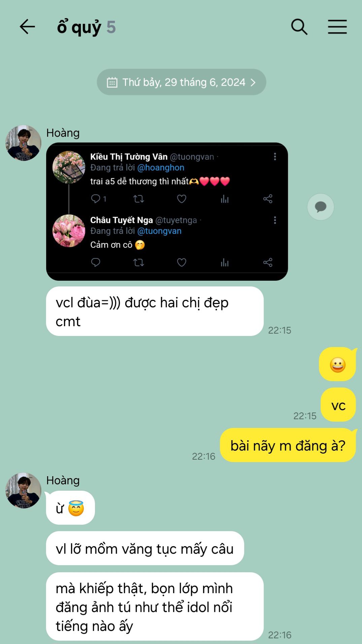Tap the reply bubble icon beside the shared image
This screenshot has height=644, width=362.
tap(321, 207)
